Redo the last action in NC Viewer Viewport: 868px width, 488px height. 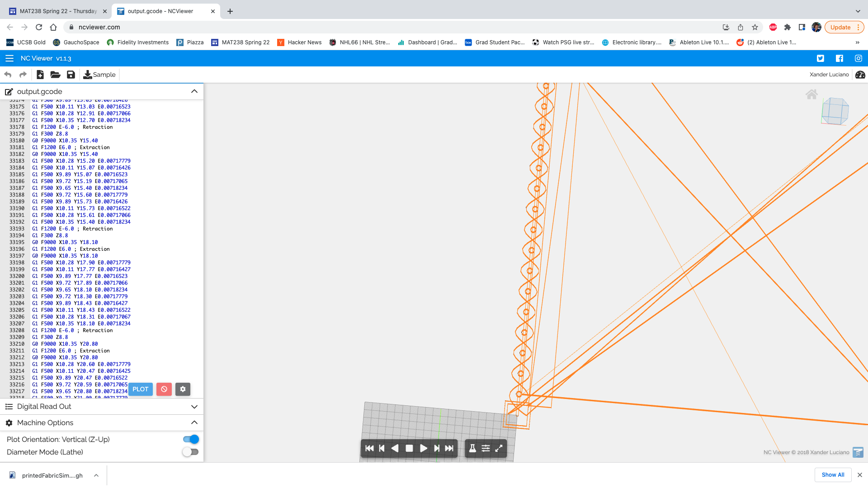pyautogui.click(x=23, y=74)
